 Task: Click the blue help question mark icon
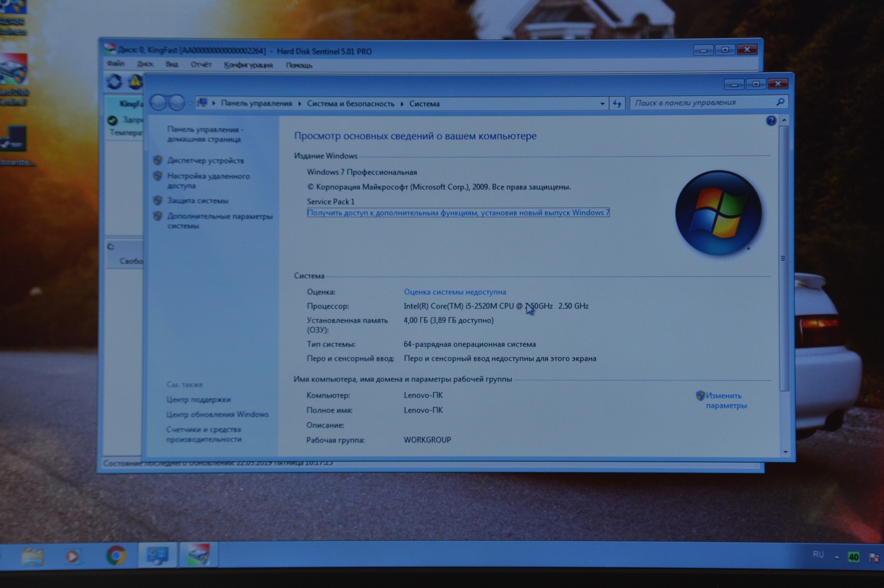tap(771, 121)
